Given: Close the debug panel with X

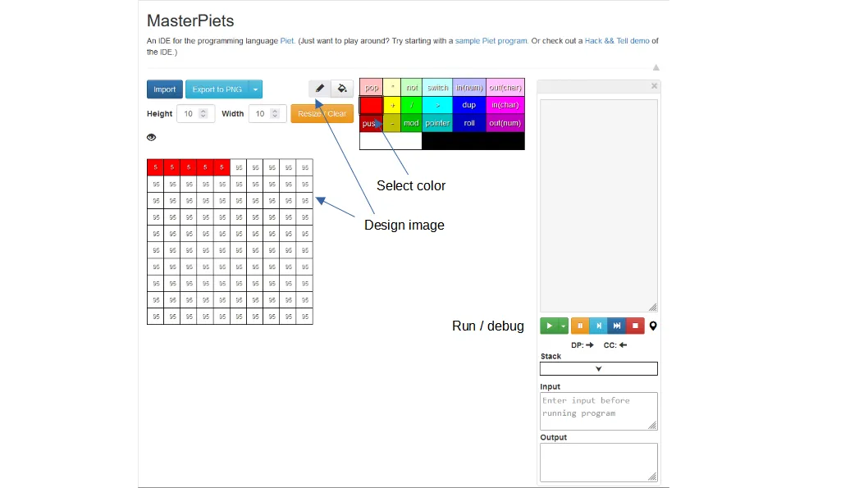Looking at the screenshot, I should (x=655, y=86).
